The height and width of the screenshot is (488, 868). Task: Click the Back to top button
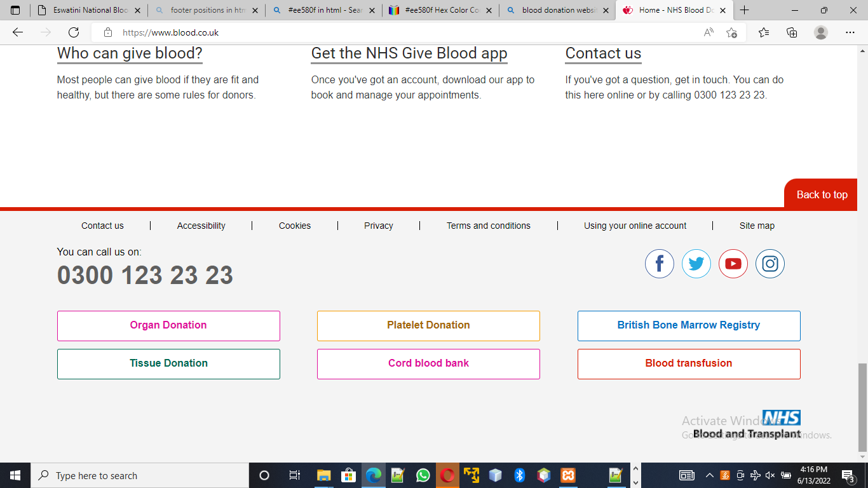point(822,194)
